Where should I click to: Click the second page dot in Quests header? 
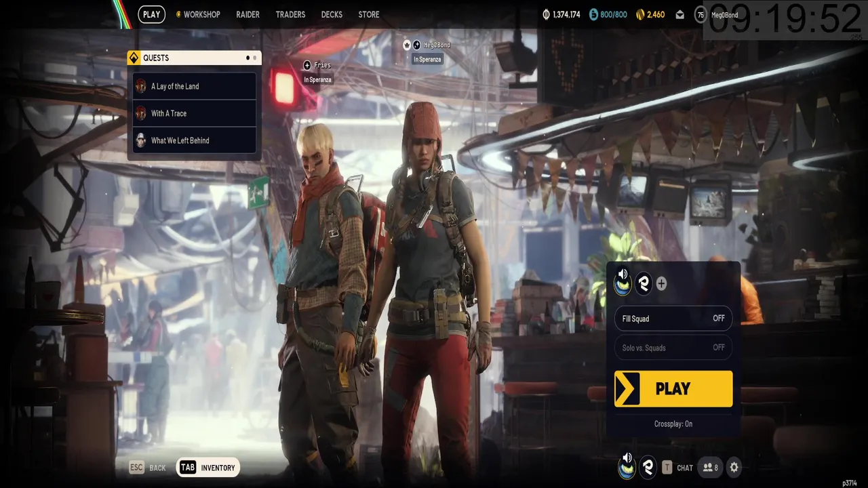point(255,58)
